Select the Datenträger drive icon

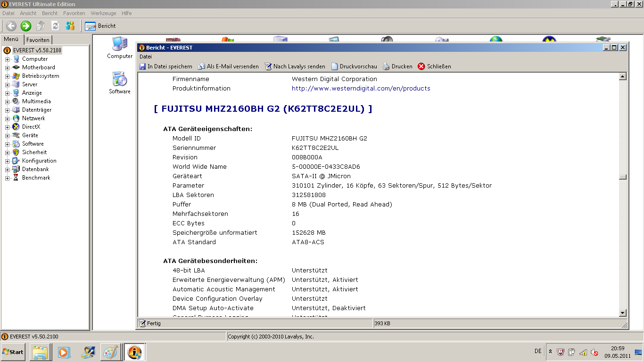coord(17,110)
